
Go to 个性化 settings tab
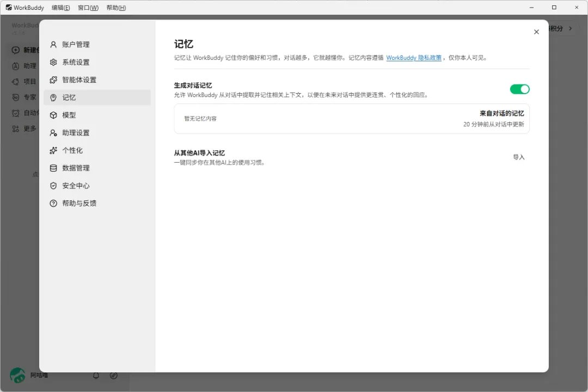(x=97, y=150)
